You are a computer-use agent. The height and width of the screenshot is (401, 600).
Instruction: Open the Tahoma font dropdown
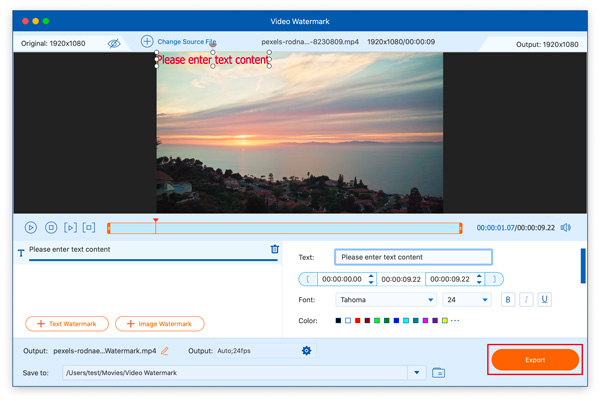pyautogui.click(x=386, y=300)
